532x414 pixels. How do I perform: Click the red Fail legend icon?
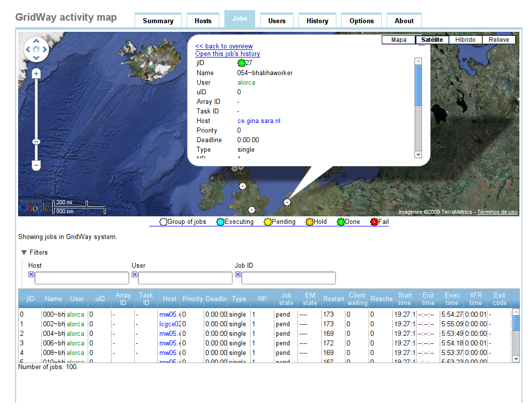[x=374, y=222]
